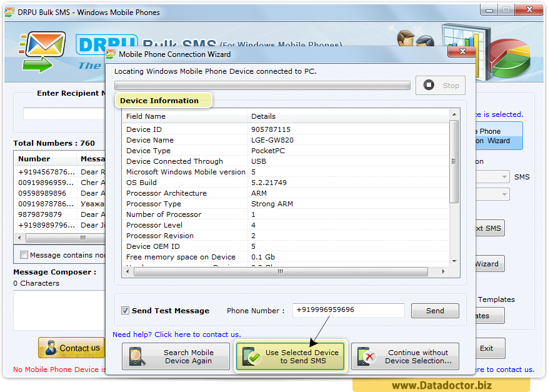Click the wizard title bar envelope icon

coord(111,54)
